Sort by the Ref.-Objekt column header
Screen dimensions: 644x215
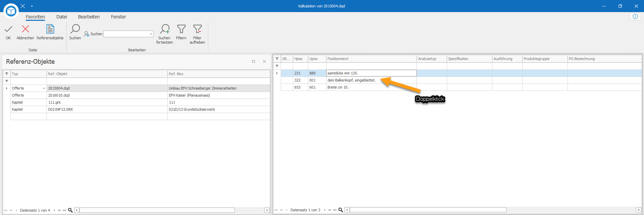(107, 74)
